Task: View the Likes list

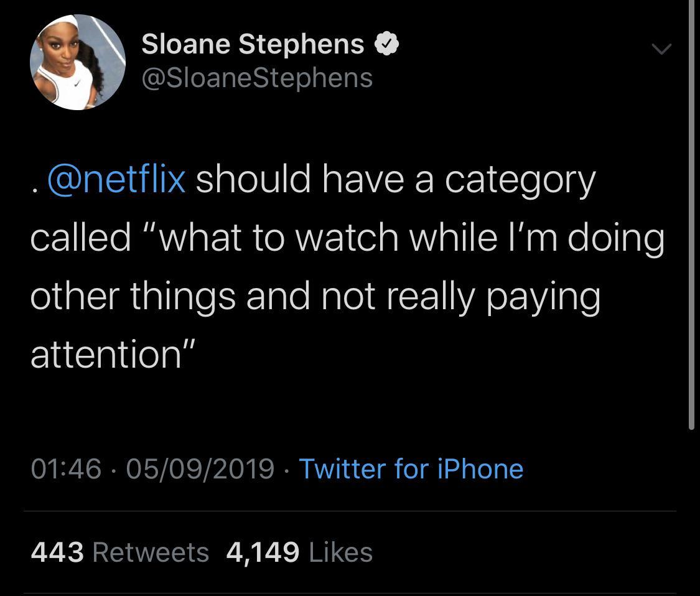Action: tap(340, 552)
